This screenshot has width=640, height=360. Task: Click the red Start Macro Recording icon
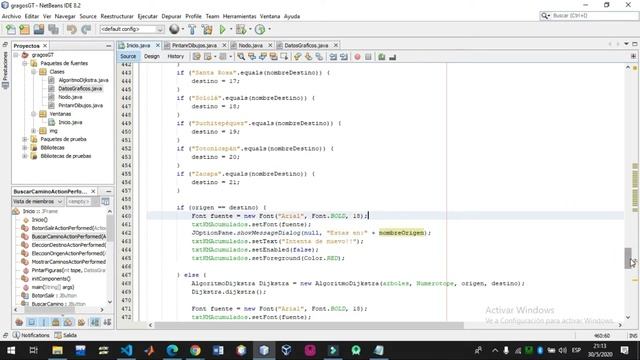click(x=358, y=57)
